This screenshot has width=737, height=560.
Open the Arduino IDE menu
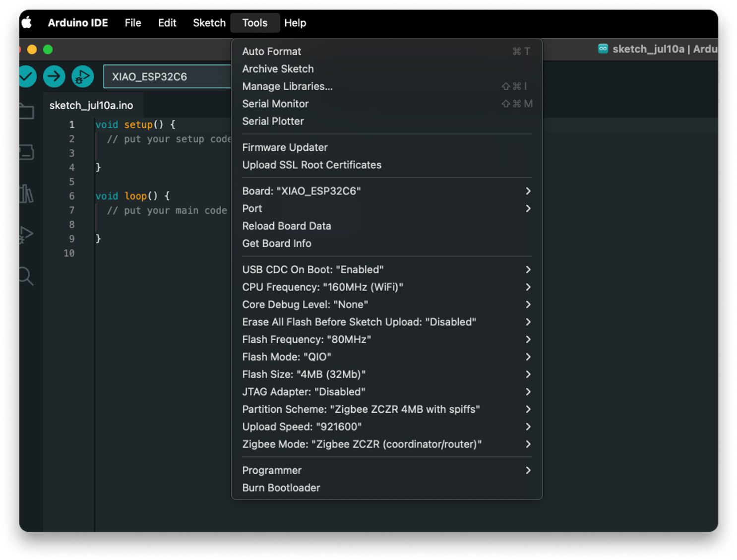point(78,23)
